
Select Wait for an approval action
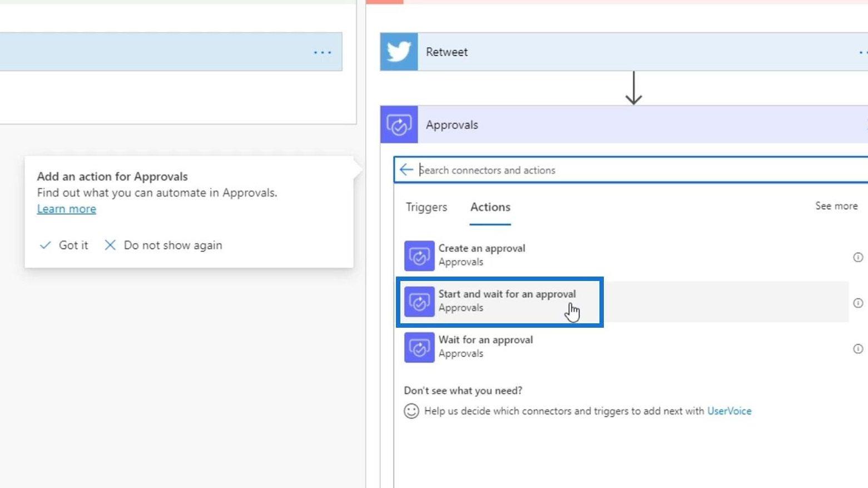626,347
